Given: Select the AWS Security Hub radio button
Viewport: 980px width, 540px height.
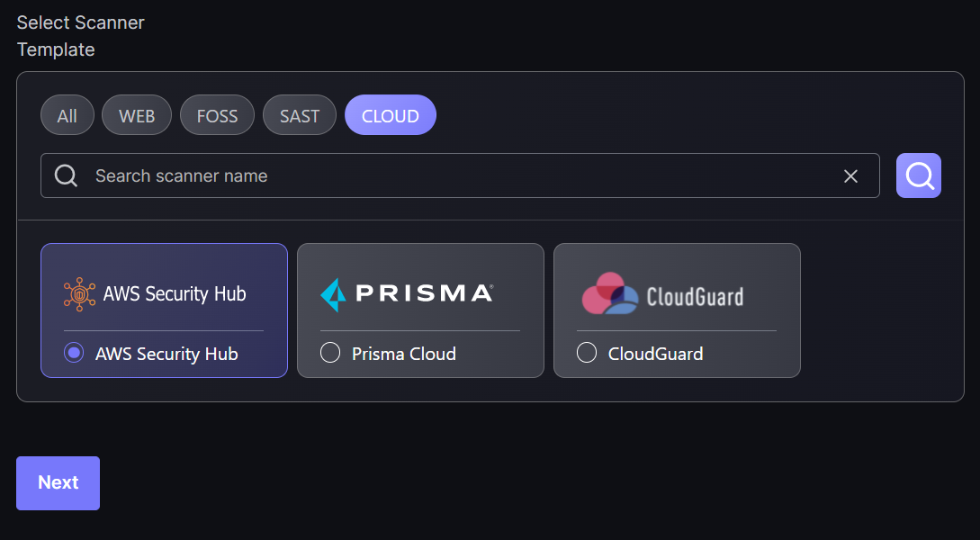Looking at the screenshot, I should (74, 353).
